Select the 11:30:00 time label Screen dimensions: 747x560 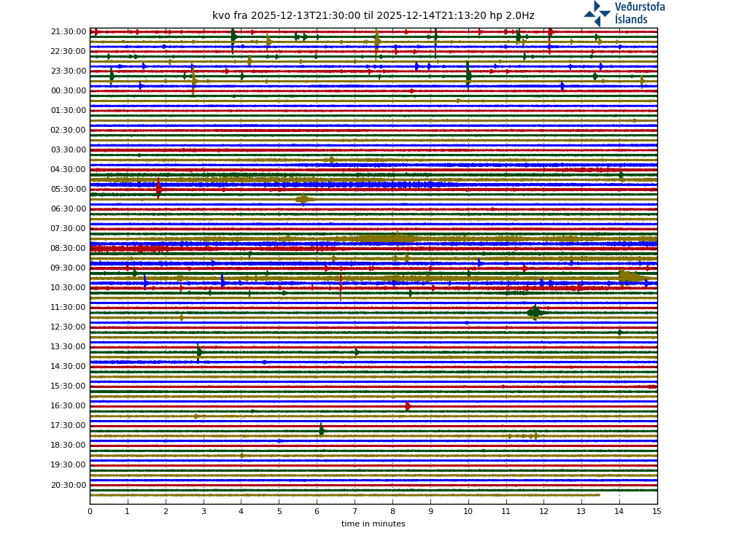point(69,308)
